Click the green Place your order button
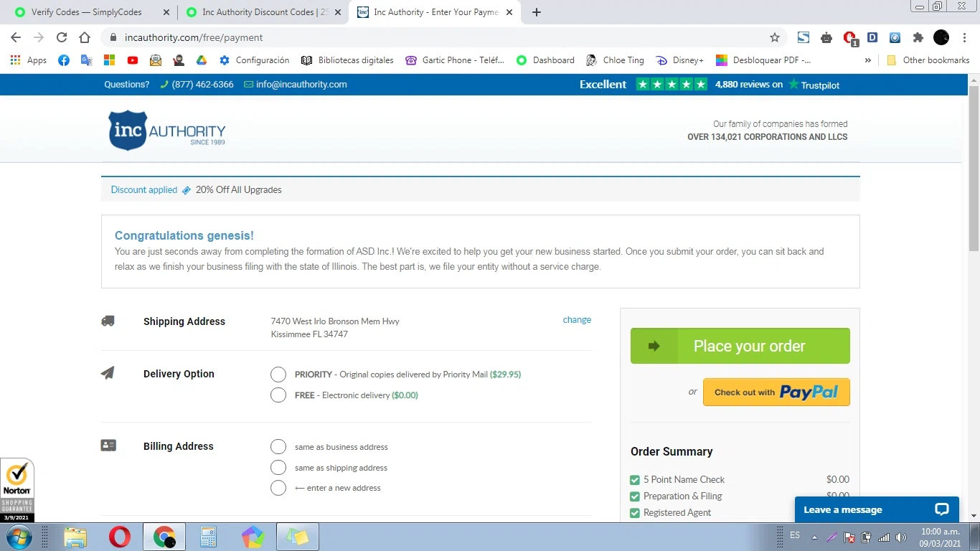 pyautogui.click(x=740, y=346)
